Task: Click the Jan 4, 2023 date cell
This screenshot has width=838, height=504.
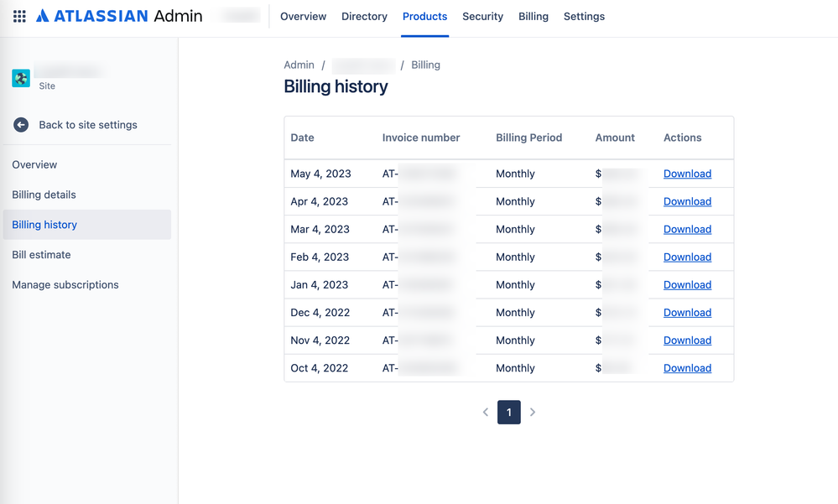Action: 319,285
